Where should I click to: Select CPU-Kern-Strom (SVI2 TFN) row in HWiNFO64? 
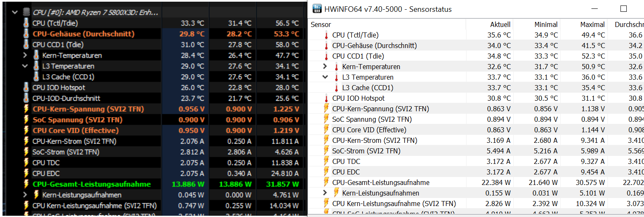click(476, 140)
